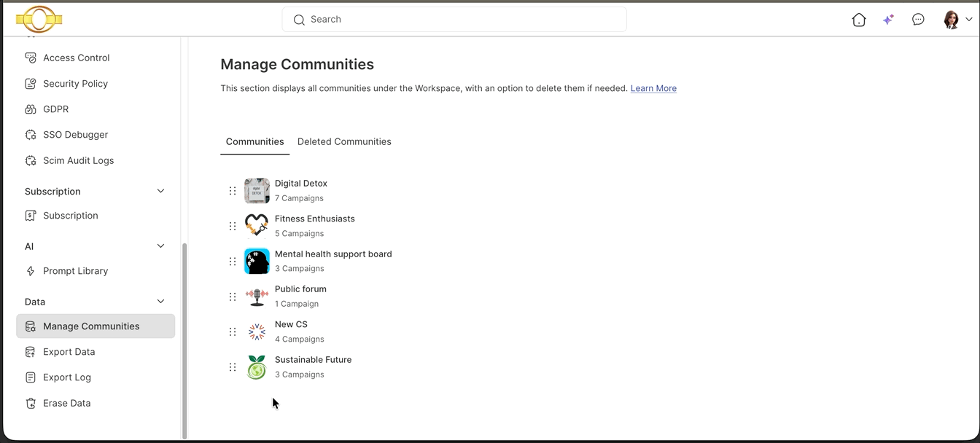
Task: Click the Export Data sidebar icon
Action: [31, 352]
